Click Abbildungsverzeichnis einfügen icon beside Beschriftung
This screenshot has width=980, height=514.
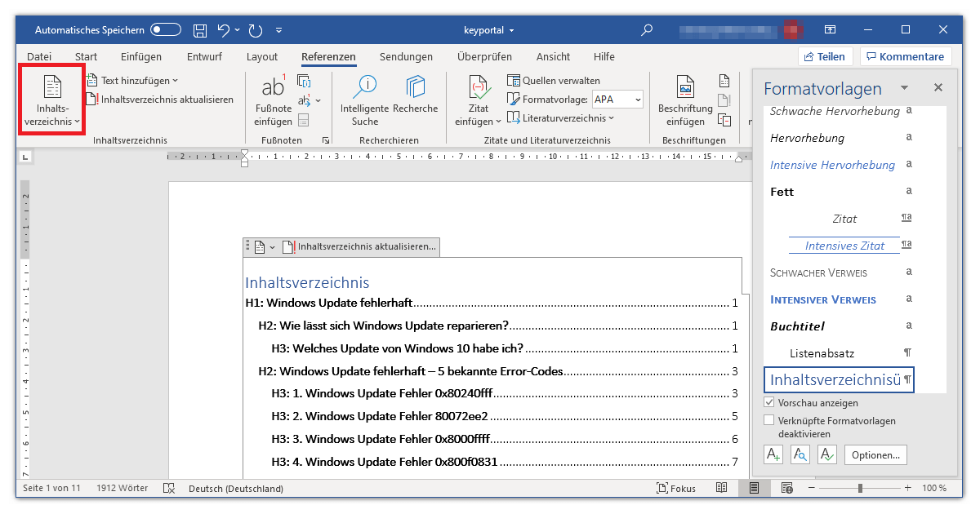pos(724,81)
